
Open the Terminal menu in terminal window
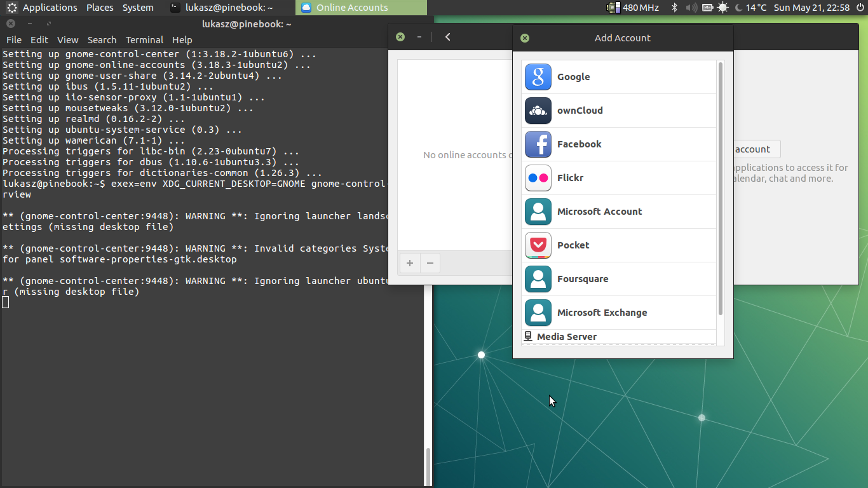(144, 39)
